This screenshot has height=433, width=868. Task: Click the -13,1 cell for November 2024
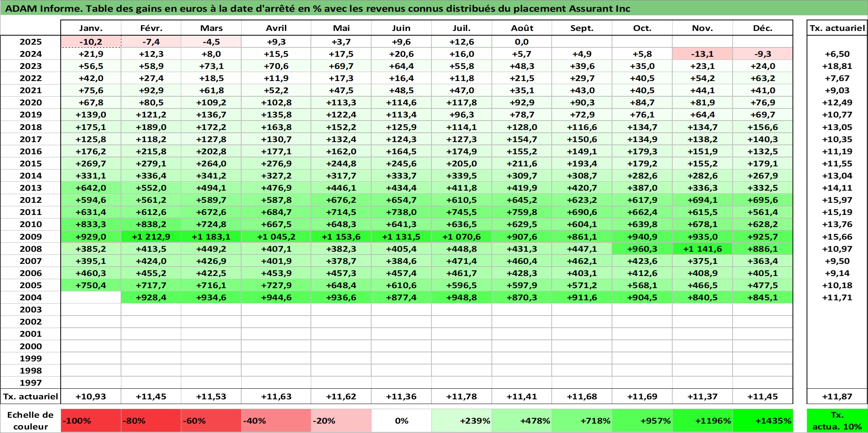click(702, 54)
